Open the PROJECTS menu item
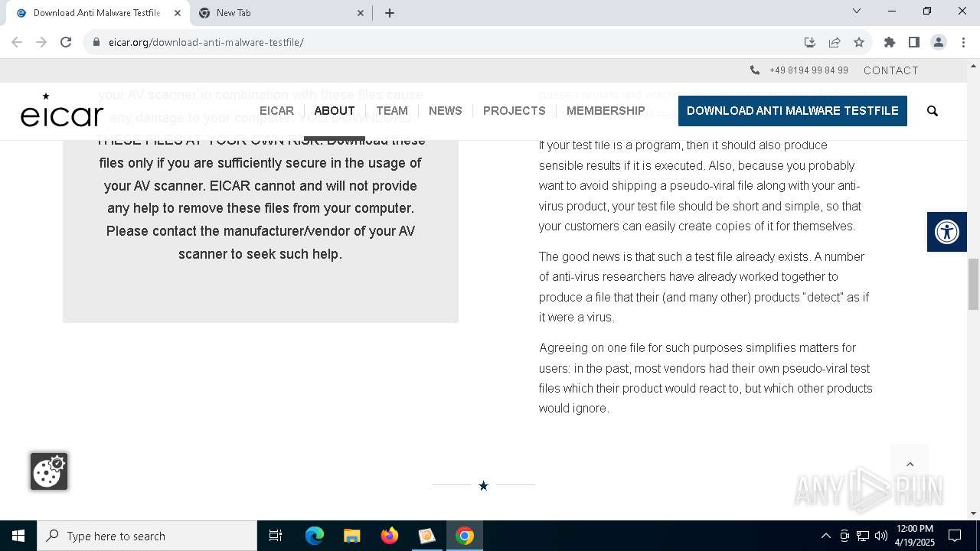This screenshot has height=551, width=980. coord(514,111)
